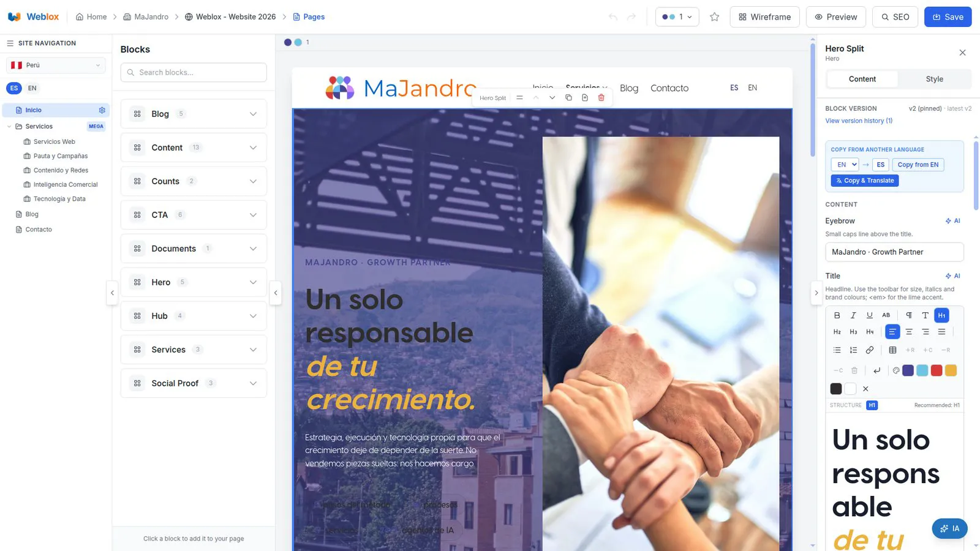Toggle bold in the Title toolbar

click(837, 315)
